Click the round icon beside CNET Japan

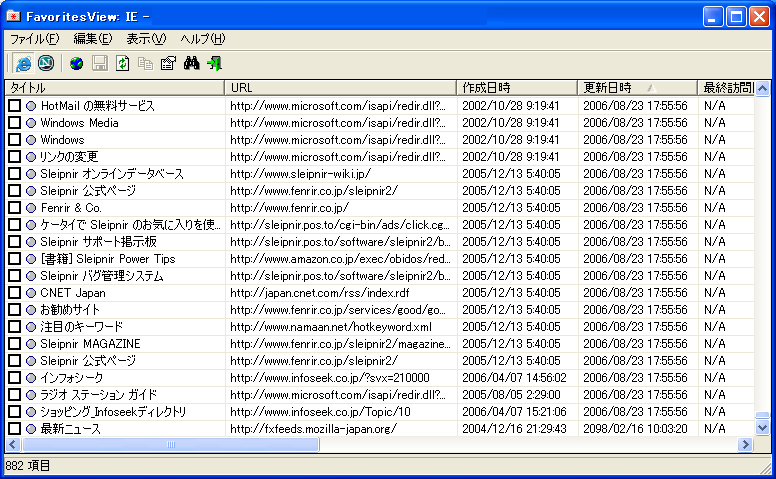pyautogui.click(x=31, y=293)
